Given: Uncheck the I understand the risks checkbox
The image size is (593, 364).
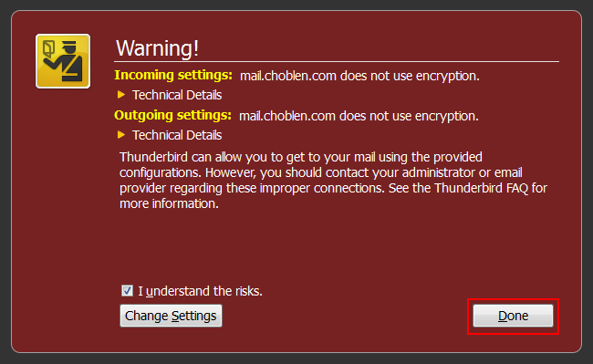Looking at the screenshot, I should click(x=127, y=291).
